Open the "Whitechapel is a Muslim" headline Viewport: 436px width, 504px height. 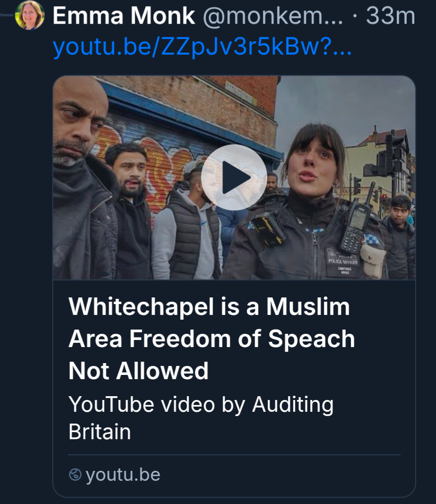coord(209,307)
